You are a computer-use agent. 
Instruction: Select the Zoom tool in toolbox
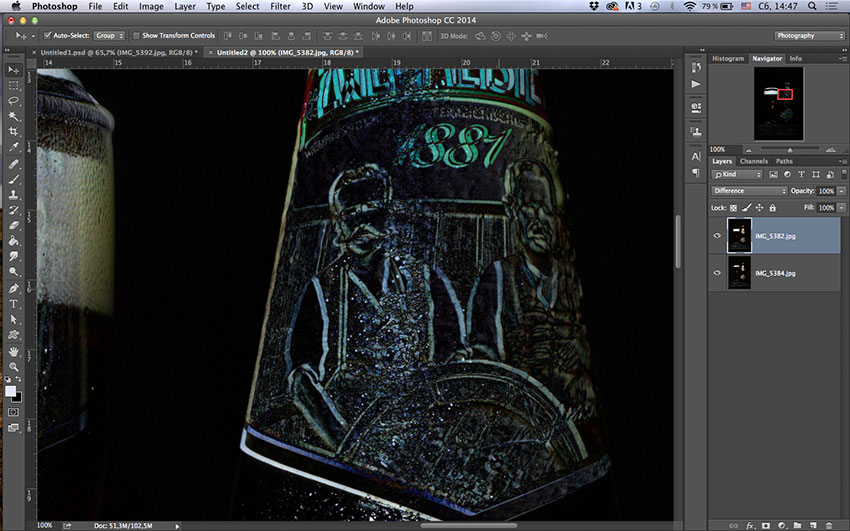14,367
